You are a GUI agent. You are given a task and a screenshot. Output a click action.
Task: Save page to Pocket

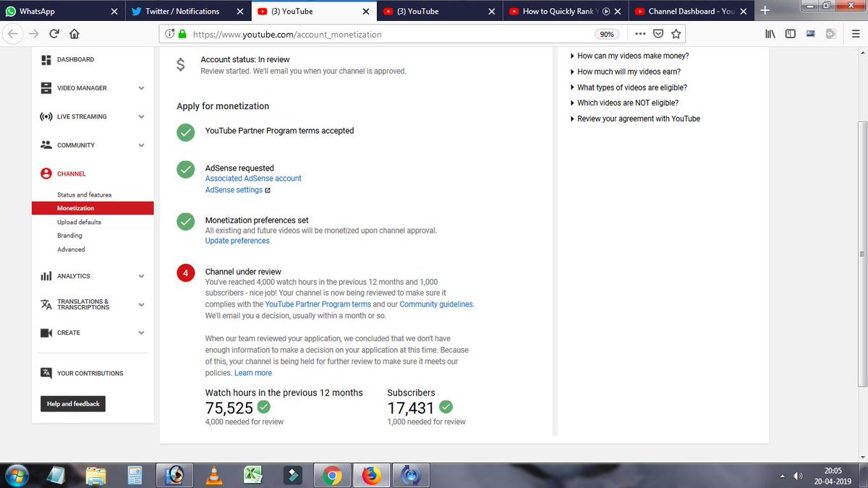(658, 34)
